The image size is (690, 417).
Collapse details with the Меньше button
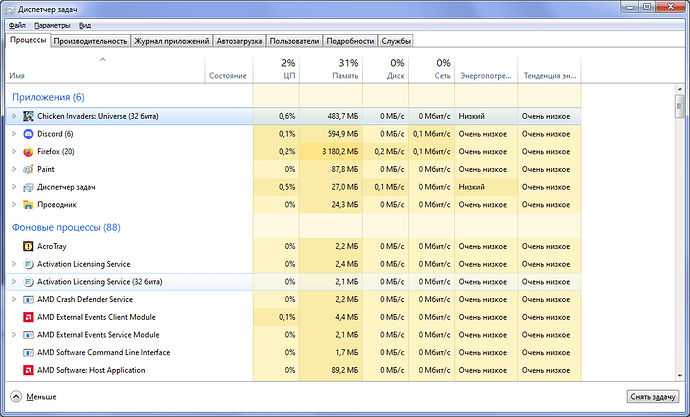coord(34,397)
